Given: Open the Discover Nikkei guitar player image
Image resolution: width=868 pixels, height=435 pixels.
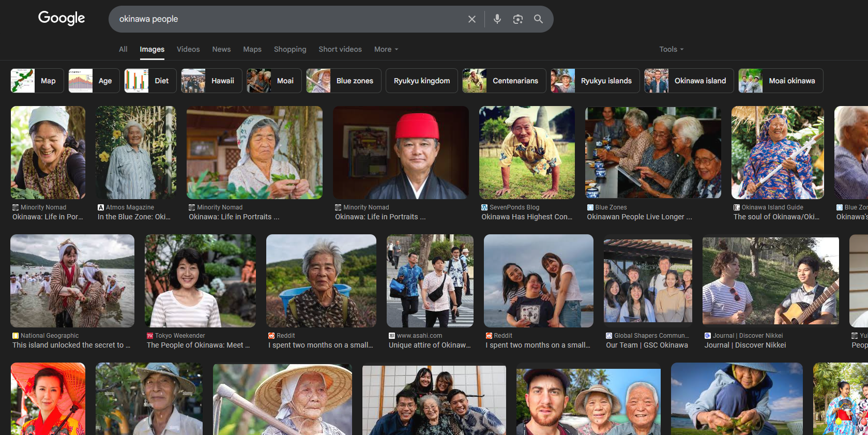Looking at the screenshot, I should [x=771, y=281].
